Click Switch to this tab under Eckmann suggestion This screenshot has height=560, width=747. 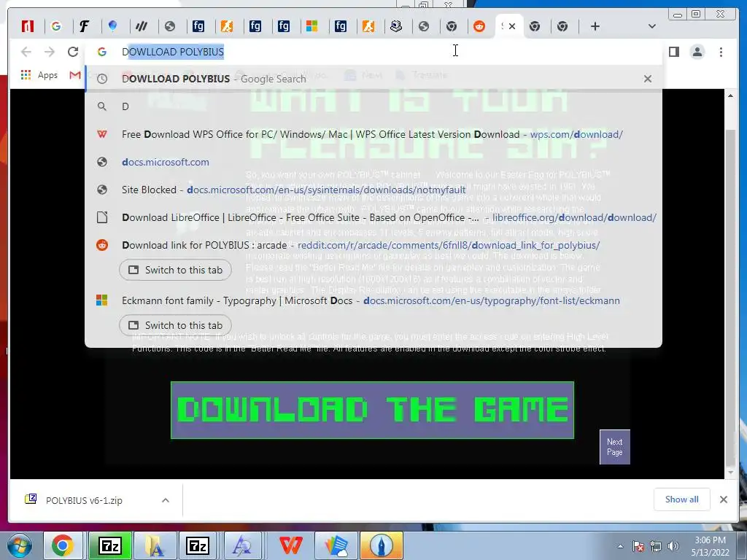click(175, 325)
